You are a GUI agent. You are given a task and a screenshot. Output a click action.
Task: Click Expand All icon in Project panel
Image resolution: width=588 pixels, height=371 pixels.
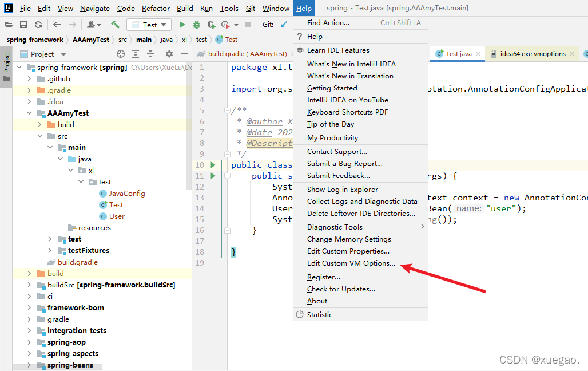click(x=136, y=54)
